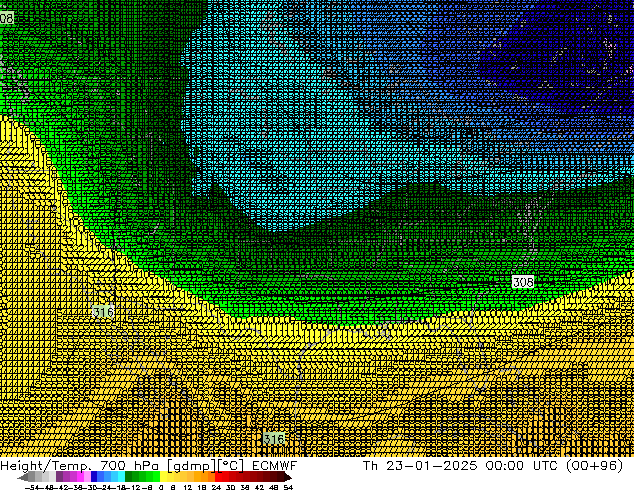
Task: Select the darkest green legend swatch
Action: 128,477
